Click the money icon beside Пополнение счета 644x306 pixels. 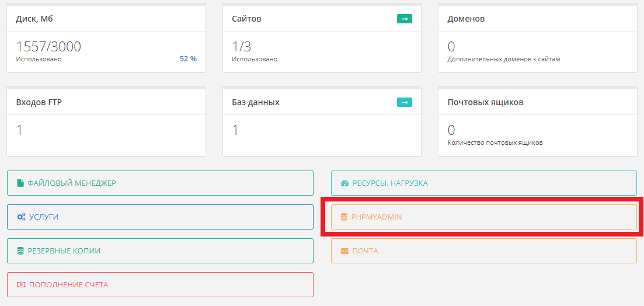[x=21, y=284]
